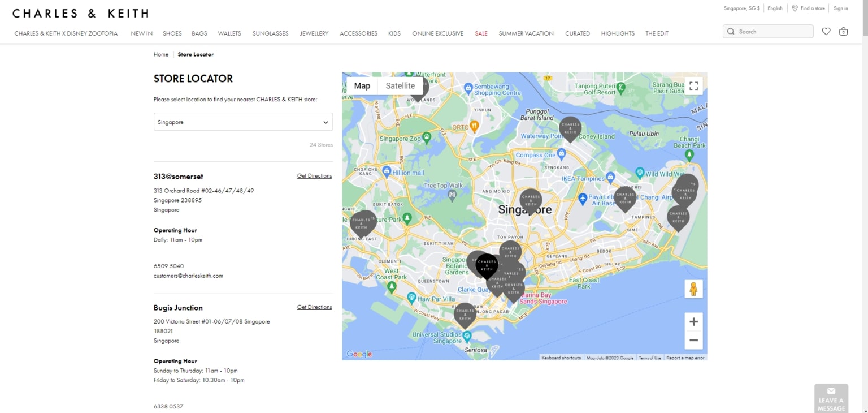Screen dimensions: 868x413
Task: Open the wishlist heart icon
Action: click(x=826, y=32)
